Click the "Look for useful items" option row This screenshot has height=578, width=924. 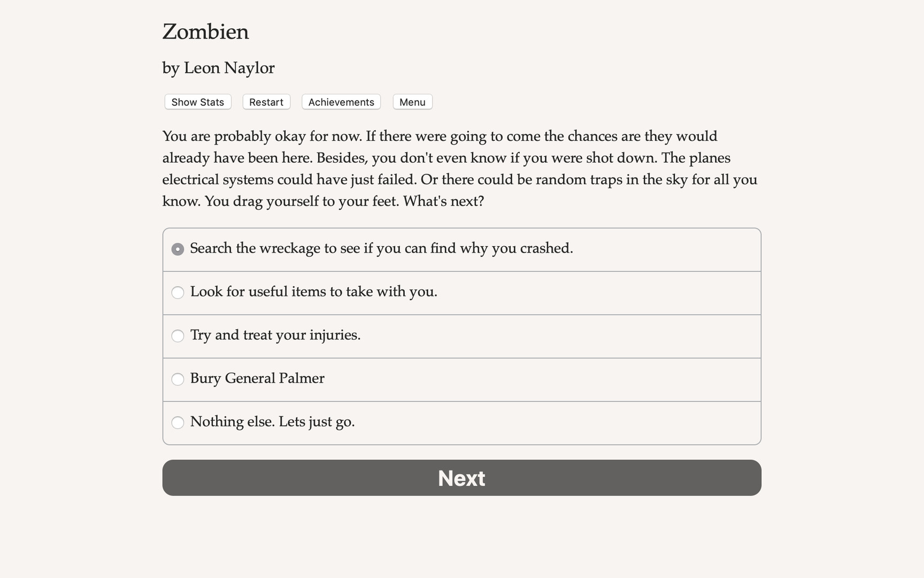313,292
